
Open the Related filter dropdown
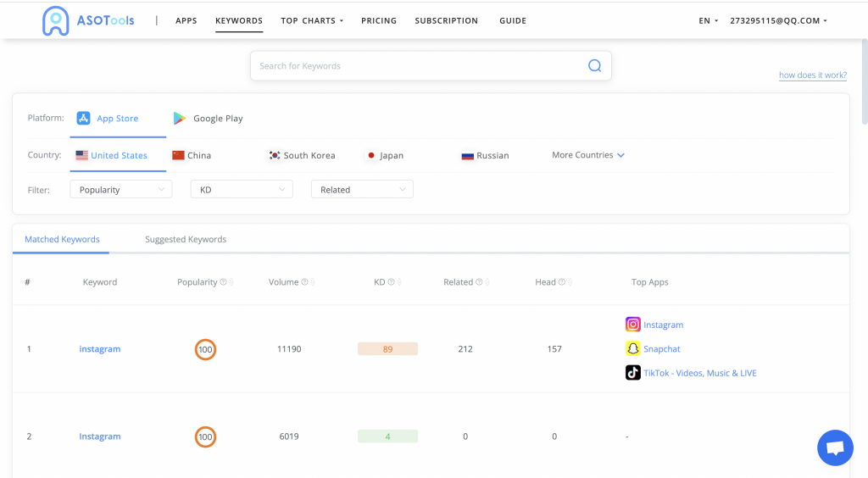[362, 189]
